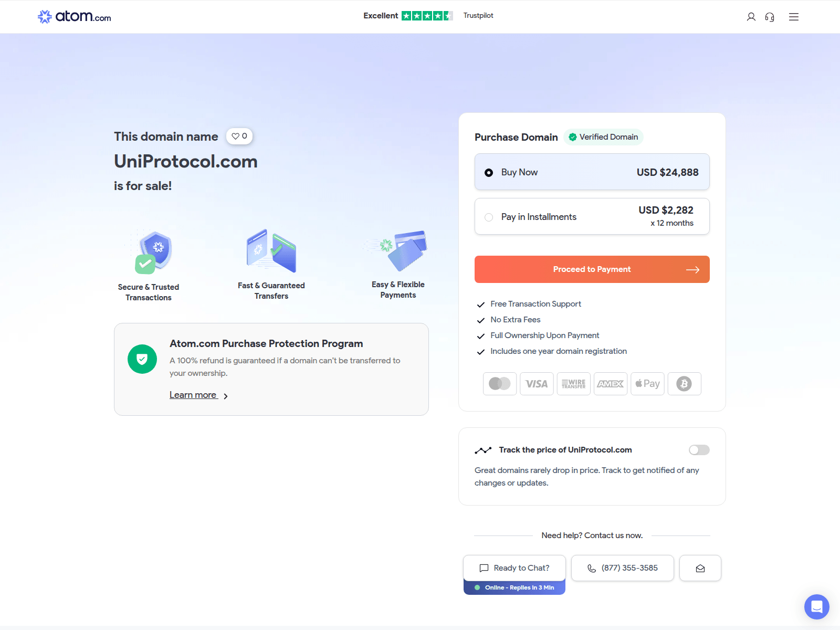
Task: Click the atom.com logo
Action: tap(75, 17)
